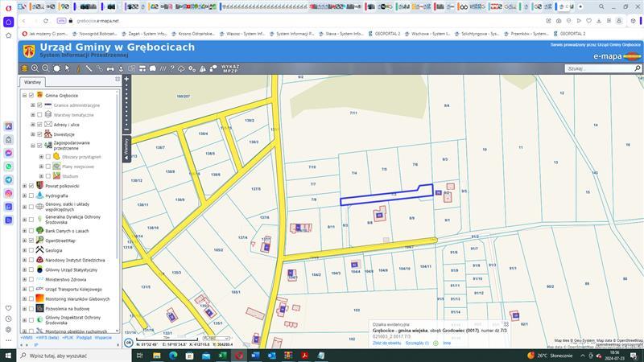Toggle Inwestycje layer checkbox
This screenshot has width=644, height=362.
[39, 134]
